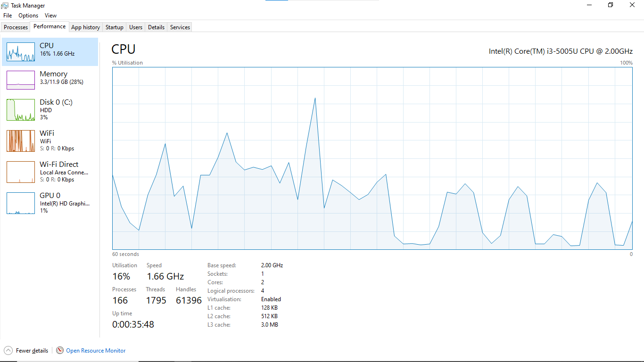Click the L3 cache 3.0 MB value
Image resolution: width=644 pixels, height=362 pixels.
click(270, 325)
